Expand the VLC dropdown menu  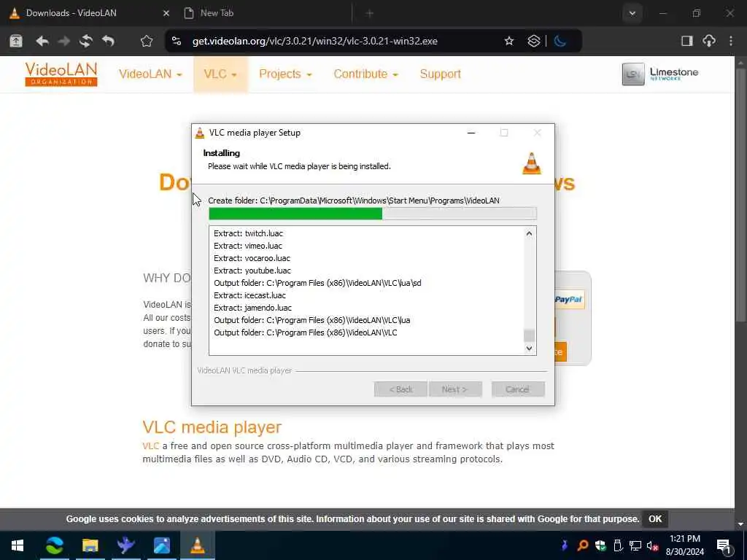click(220, 74)
